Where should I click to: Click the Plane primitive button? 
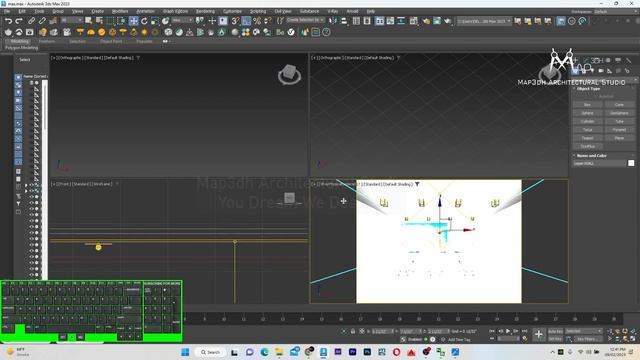619,138
